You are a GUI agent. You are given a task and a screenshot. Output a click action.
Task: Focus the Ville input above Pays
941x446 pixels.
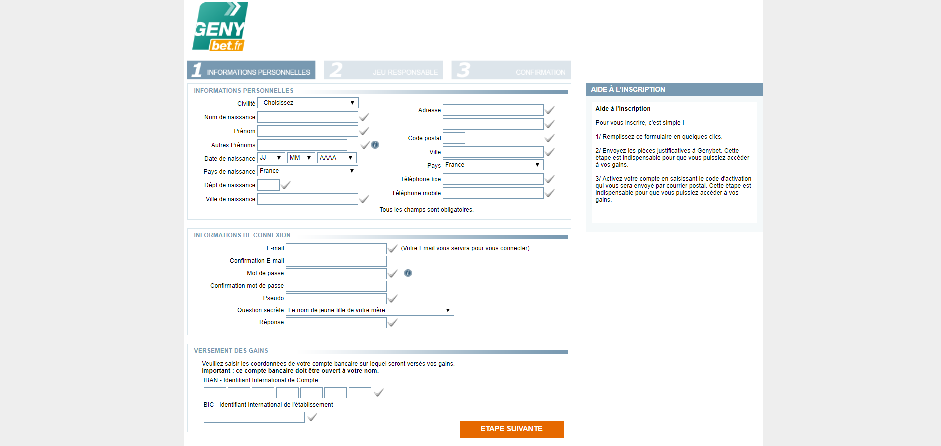pyautogui.click(x=493, y=152)
